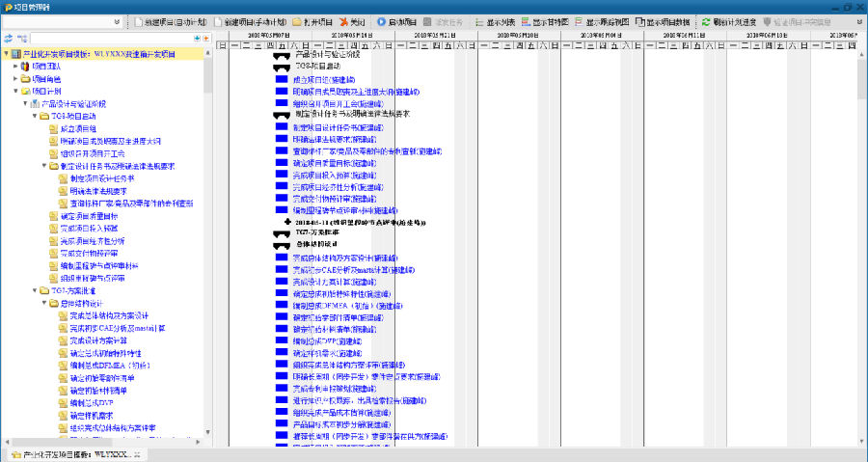Click the 刷新计划进度 refresh button
Viewport: 868px width, 462px height.
[x=728, y=22]
